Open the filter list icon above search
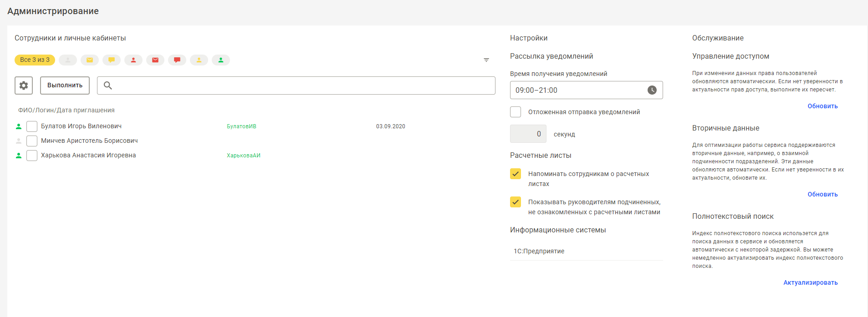This screenshot has width=868, height=317. point(486,60)
